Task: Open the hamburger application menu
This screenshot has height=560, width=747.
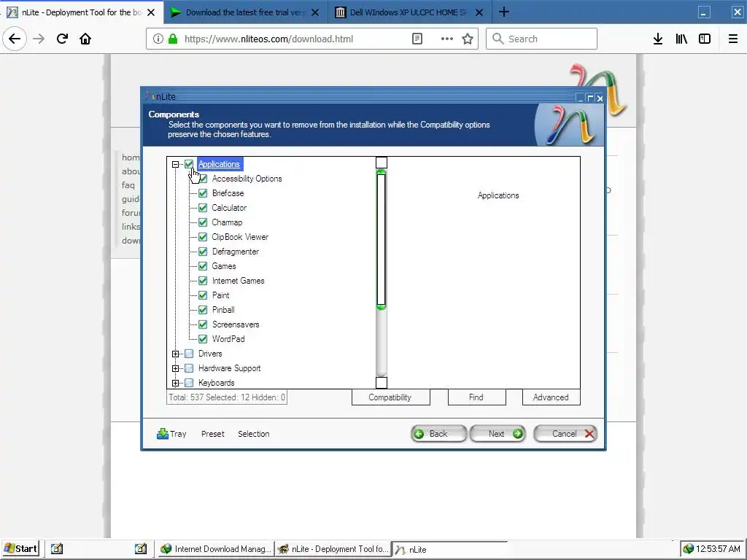Action: (733, 39)
